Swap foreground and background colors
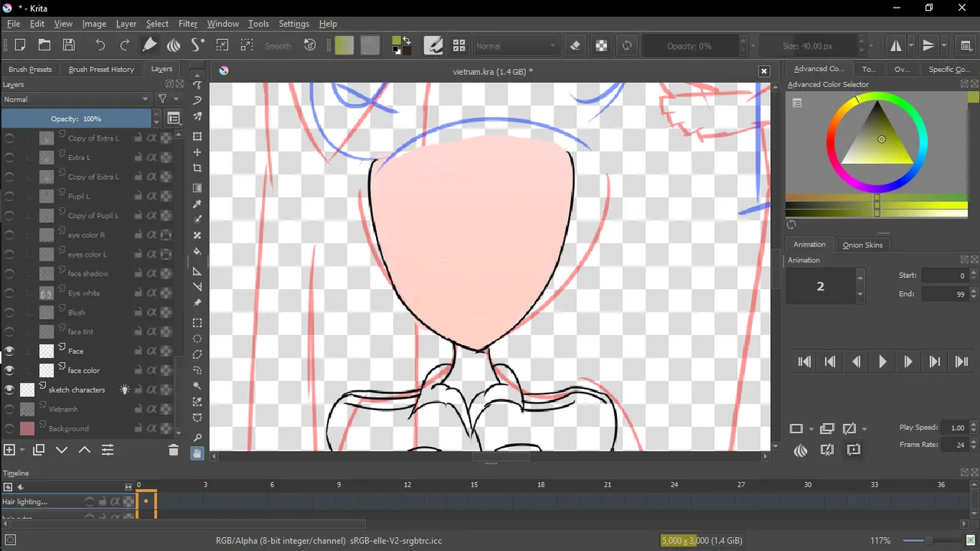Viewport: 980px width, 551px height. click(x=407, y=41)
